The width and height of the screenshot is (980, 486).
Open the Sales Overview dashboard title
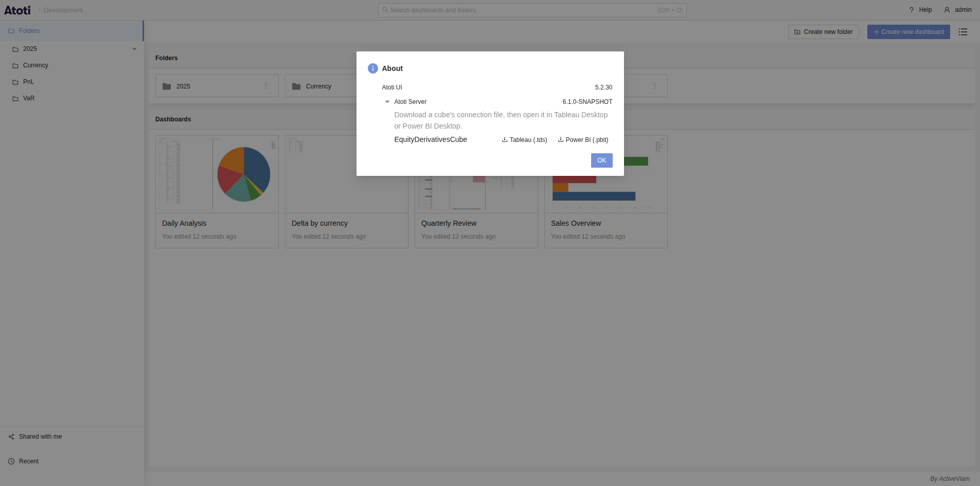(576, 223)
